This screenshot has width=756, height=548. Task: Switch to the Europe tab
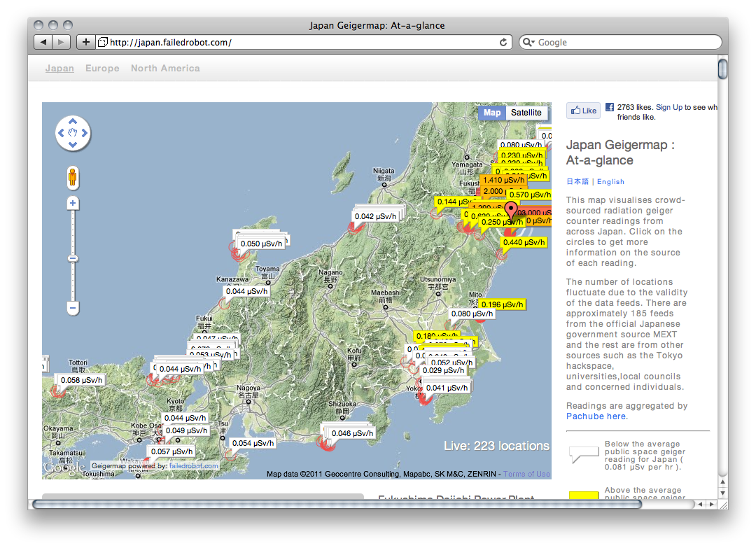102,69
